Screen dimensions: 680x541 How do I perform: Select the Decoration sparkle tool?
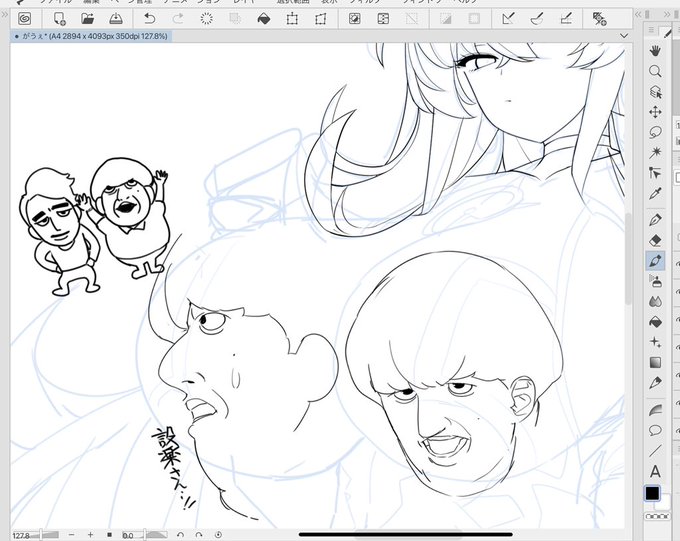[655, 342]
